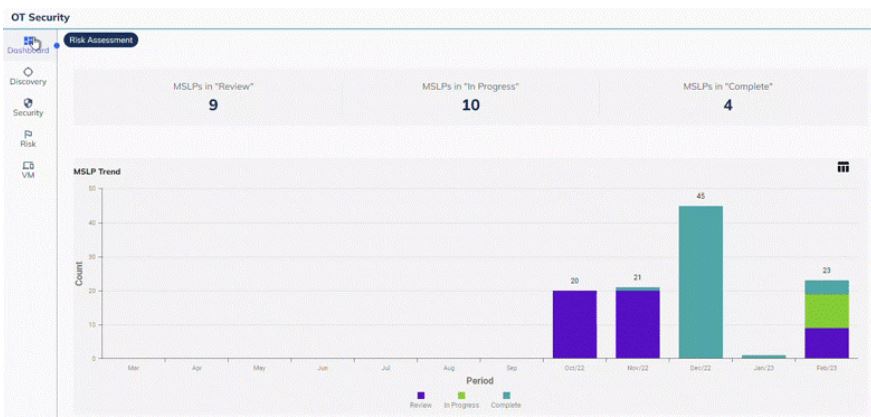This screenshot has width=871, height=417.
Task: Open the MSLPs in "Complete" card
Action: [727, 96]
